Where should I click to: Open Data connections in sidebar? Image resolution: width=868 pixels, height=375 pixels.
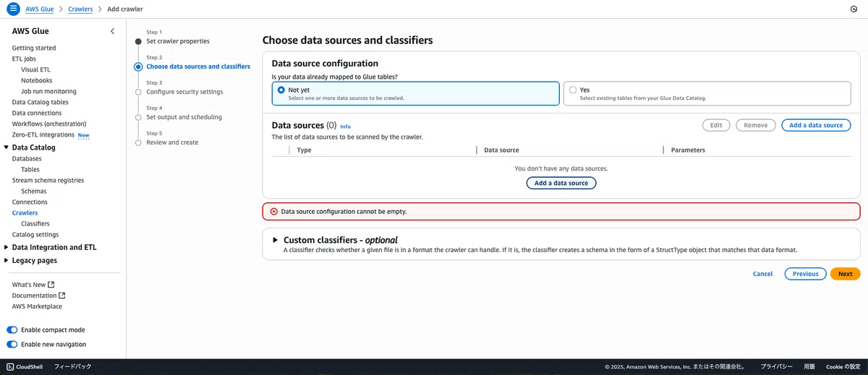pos(37,113)
